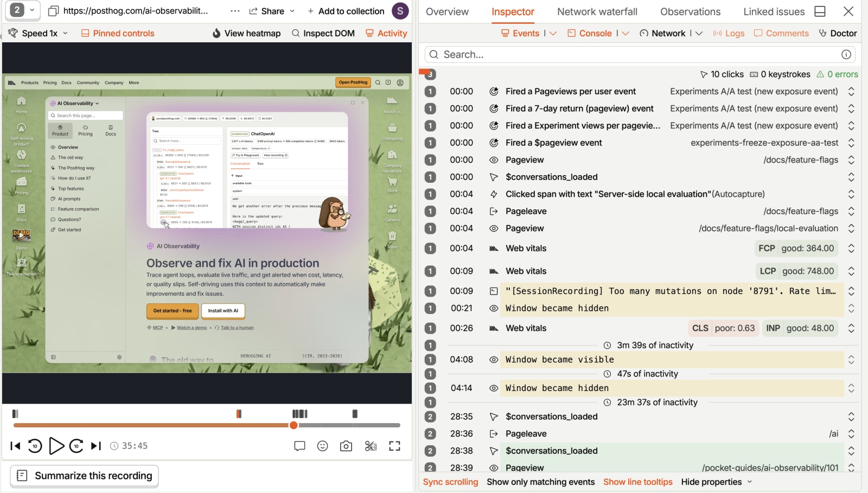Click Install with AI in the replay

point(223,311)
